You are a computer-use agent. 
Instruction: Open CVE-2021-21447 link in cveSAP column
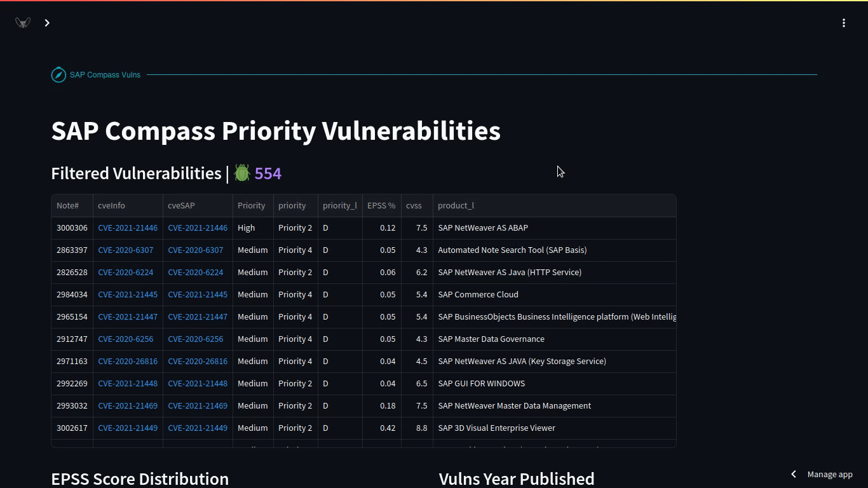(x=198, y=317)
